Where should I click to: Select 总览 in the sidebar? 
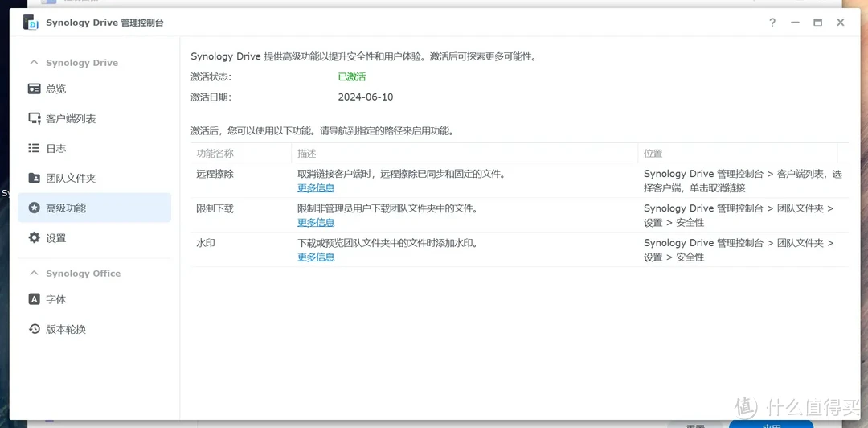(x=95, y=88)
